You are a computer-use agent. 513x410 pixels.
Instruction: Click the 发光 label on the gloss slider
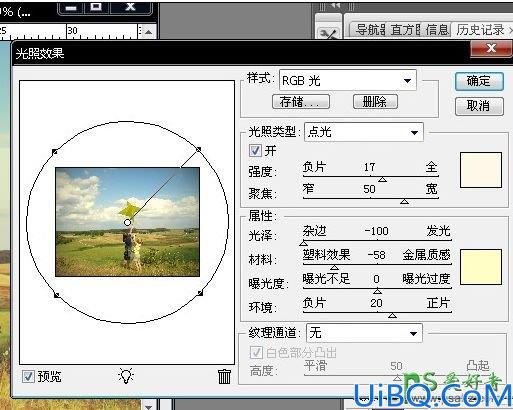pyautogui.click(x=438, y=231)
